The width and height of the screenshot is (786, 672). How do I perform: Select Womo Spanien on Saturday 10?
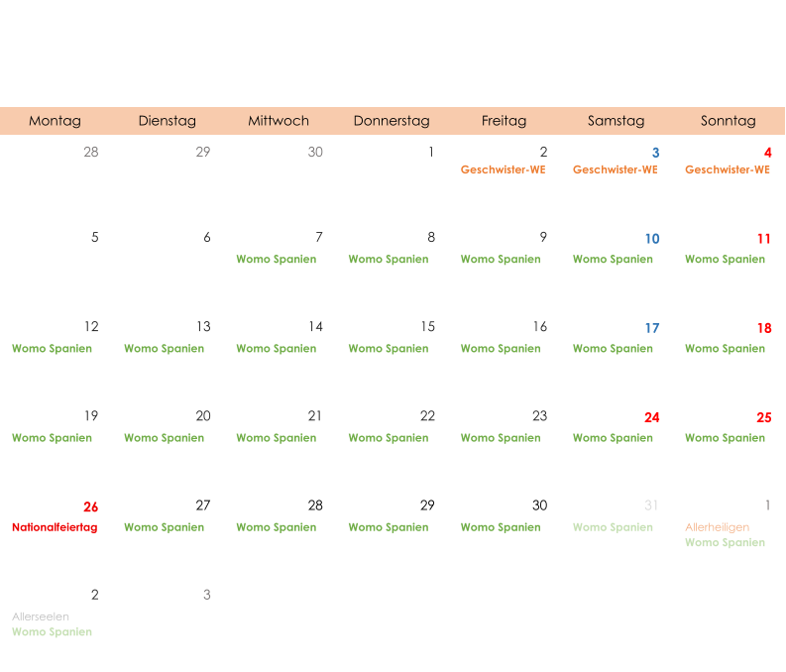(613, 259)
